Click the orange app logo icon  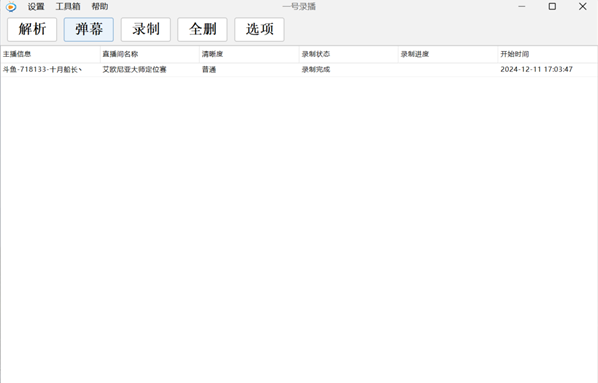(11, 6)
